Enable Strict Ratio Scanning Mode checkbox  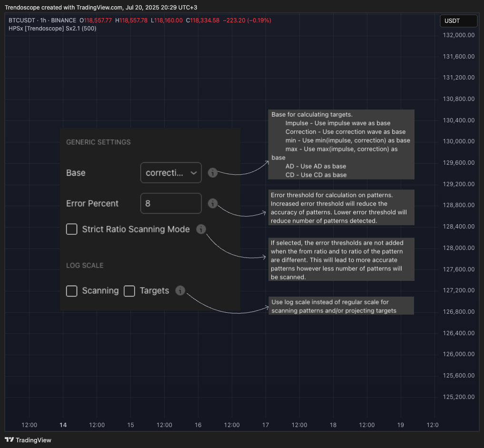[71, 229]
